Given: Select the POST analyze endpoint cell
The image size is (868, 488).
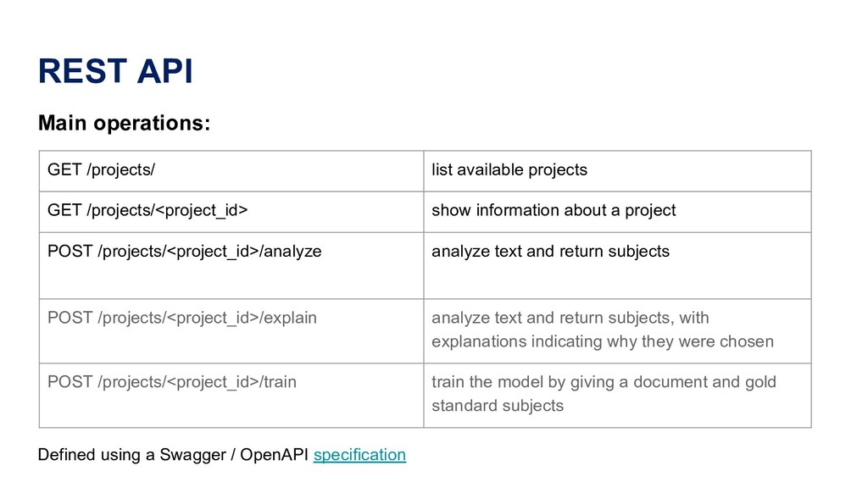Looking at the screenshot, I should [x=185, y=252].
